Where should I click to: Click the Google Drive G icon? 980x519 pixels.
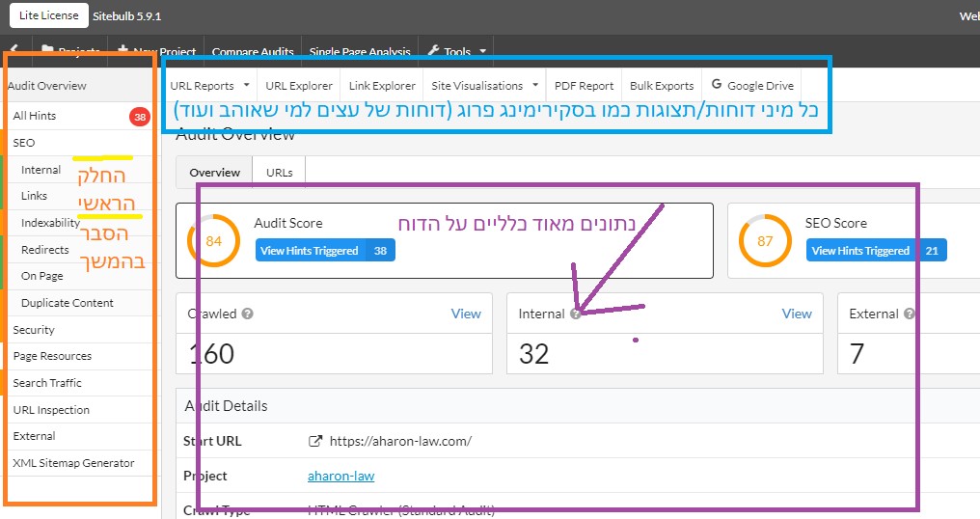[x=717, y=85]
